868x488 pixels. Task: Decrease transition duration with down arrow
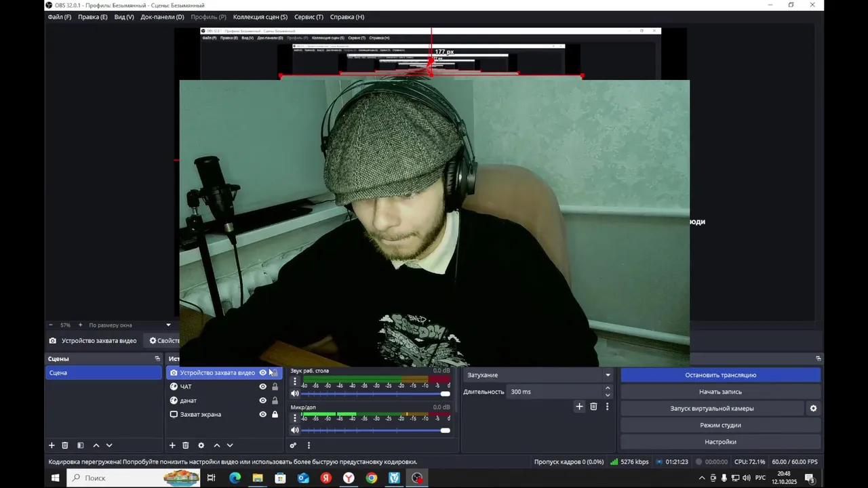click(x=608, y=395)
